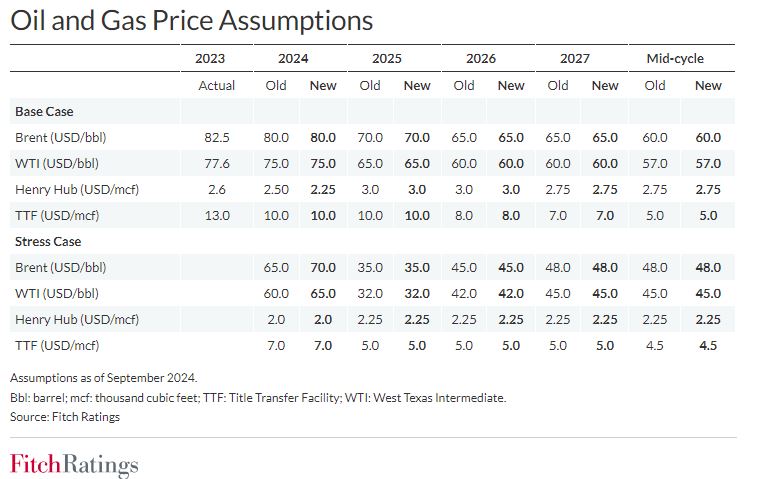Click the Source: Fitch Ratings text
The height and width of the screenshot is (479, 761).
pos(65,416)
